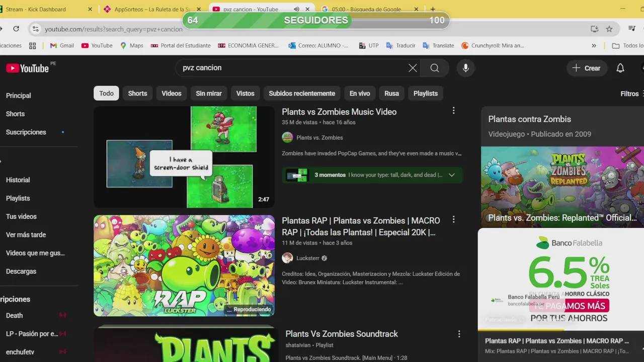Image resolution: width=644 pixels, height=362 pixels.
Task: Click the Music Video thumbnail showing 2:47
Action: 184,157
